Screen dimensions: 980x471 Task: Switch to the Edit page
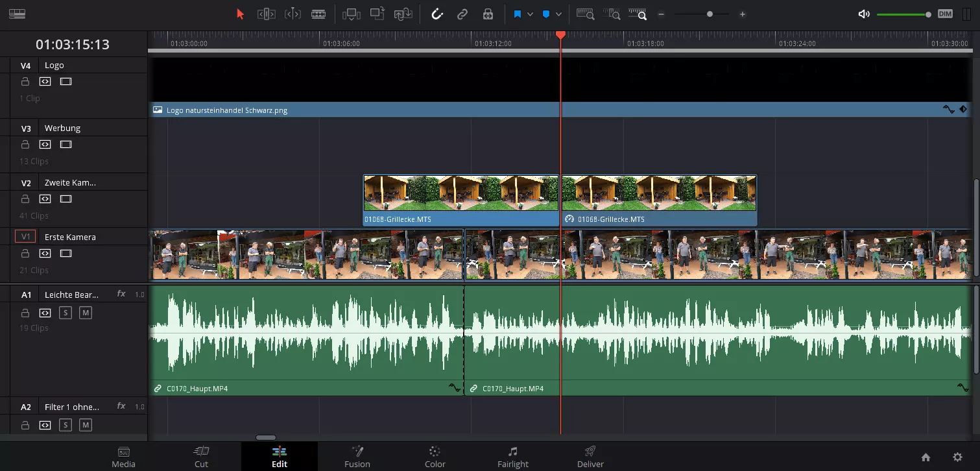[x=280, y=457]
